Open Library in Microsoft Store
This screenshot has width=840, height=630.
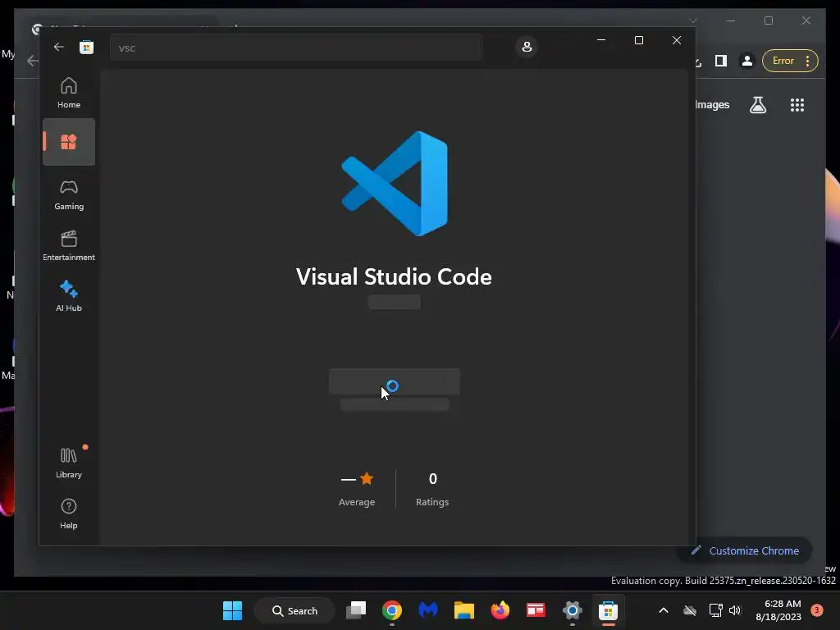pyautogui.click(x=69, y=463)
